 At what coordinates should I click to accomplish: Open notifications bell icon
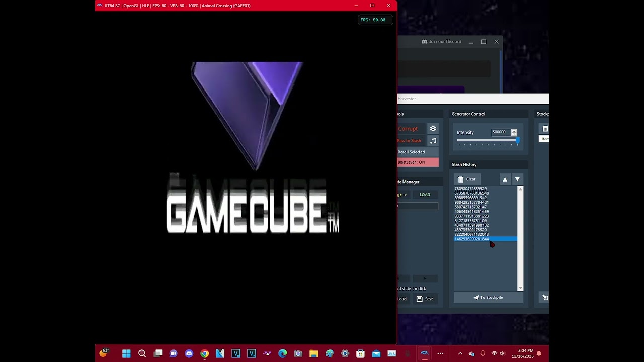pos(539,354)
